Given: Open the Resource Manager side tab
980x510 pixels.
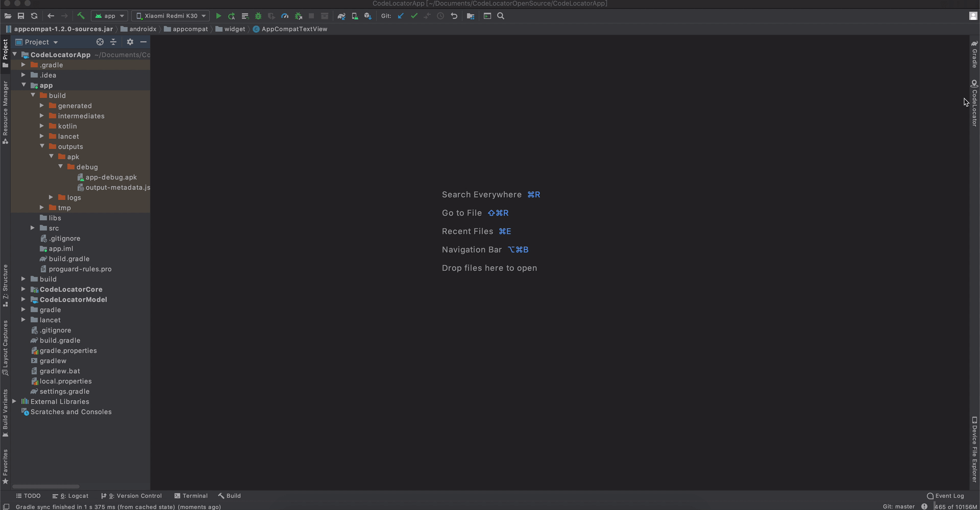Looking at the screenshot, I should click(x=5, y=112).
